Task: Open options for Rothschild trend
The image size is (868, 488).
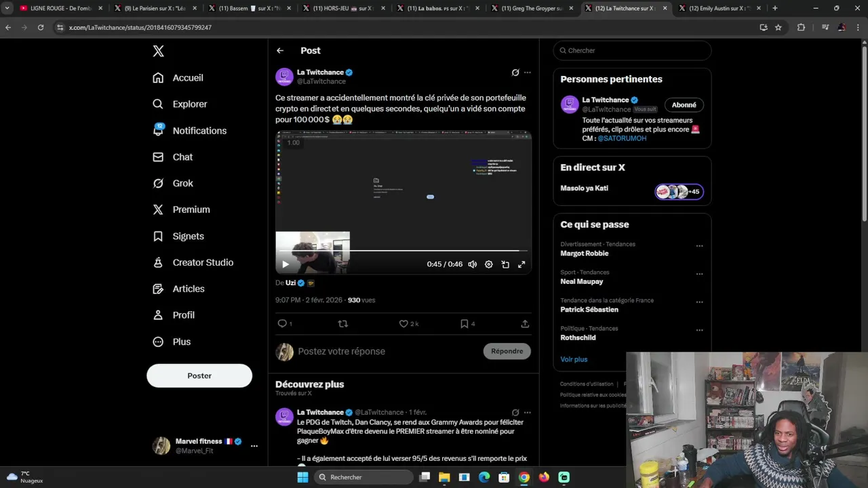Action: 699,331
